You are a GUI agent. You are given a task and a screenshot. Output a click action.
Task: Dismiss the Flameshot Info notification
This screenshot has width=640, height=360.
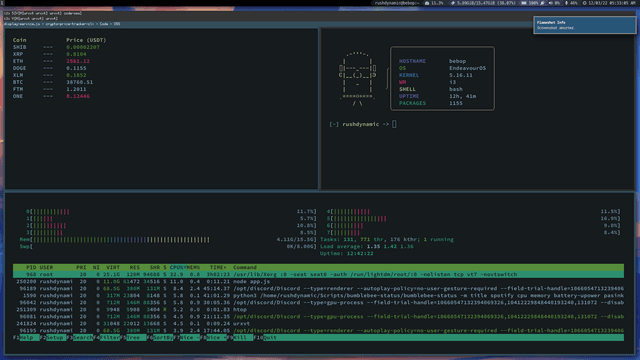(584, 25)
